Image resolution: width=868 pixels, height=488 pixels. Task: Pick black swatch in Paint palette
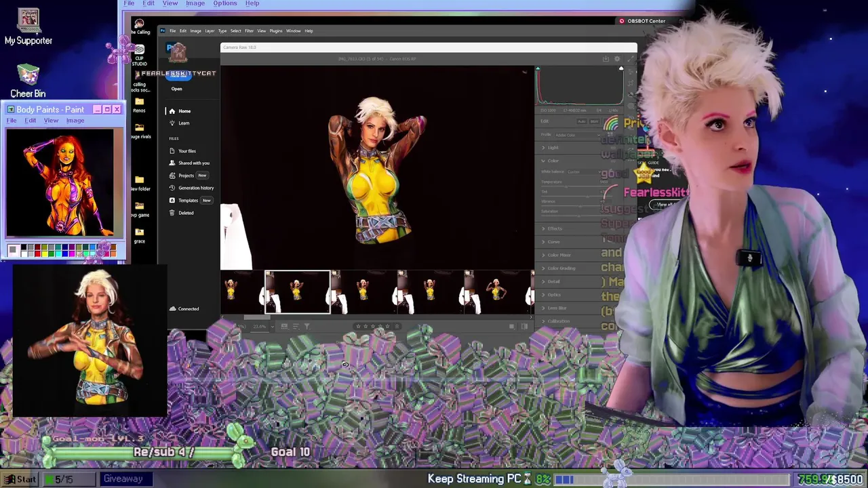24,248
